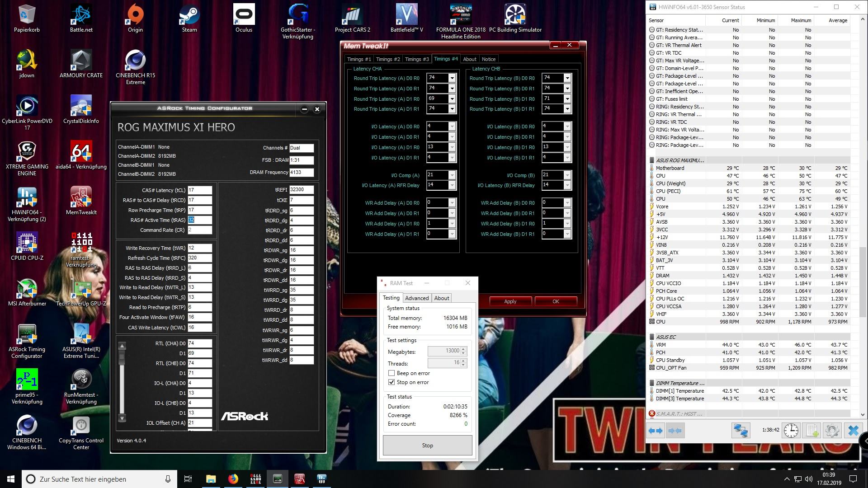Expand WR Add Delay (A) D1 R0 dropdown
868x488 pixels.
click(452, 223)
